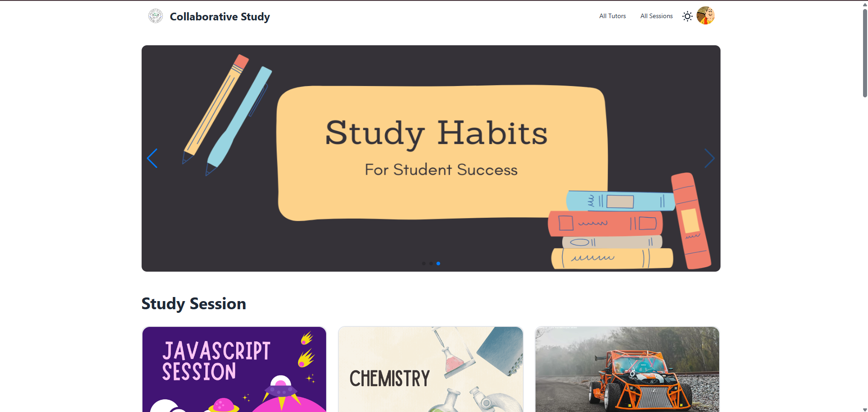Select the active third carousel dot

438,263
